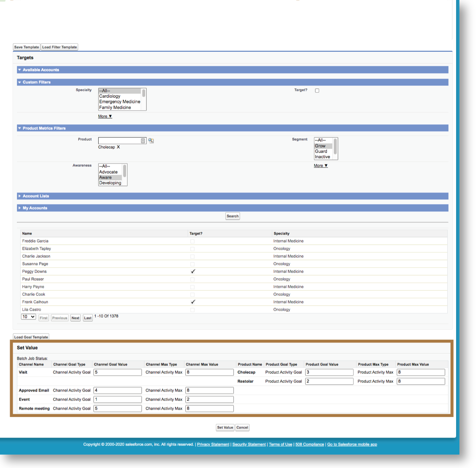Image resolution: width=476 pixels, height=468 pixels.
Task: Click the First page button
Action: point(44,318)
